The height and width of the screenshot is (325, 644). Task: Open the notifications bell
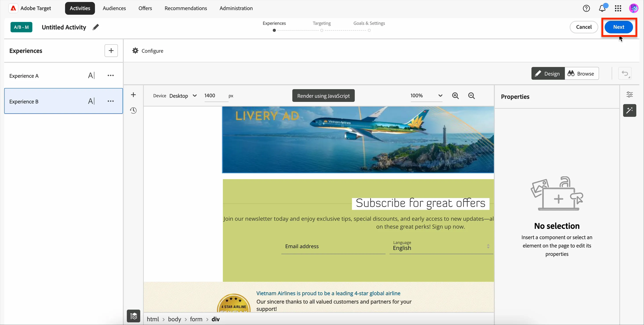pyautogui.click(x=602, y=8)
